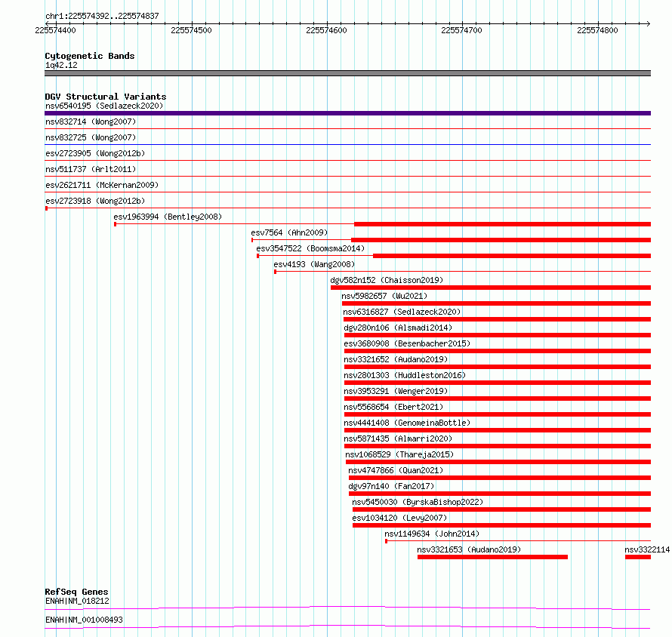Select nsv5450030 (ByrskaBishop2022) variant label

coord(418,502)
